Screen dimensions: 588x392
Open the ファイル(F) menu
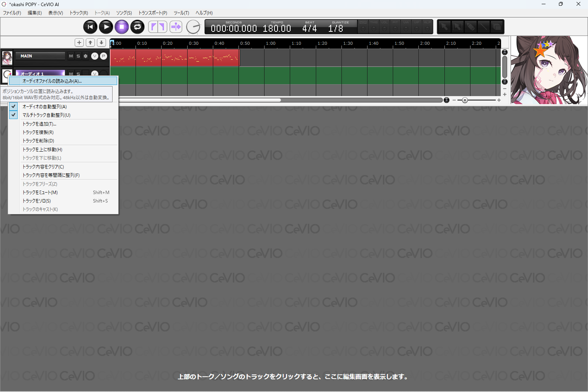12,13
